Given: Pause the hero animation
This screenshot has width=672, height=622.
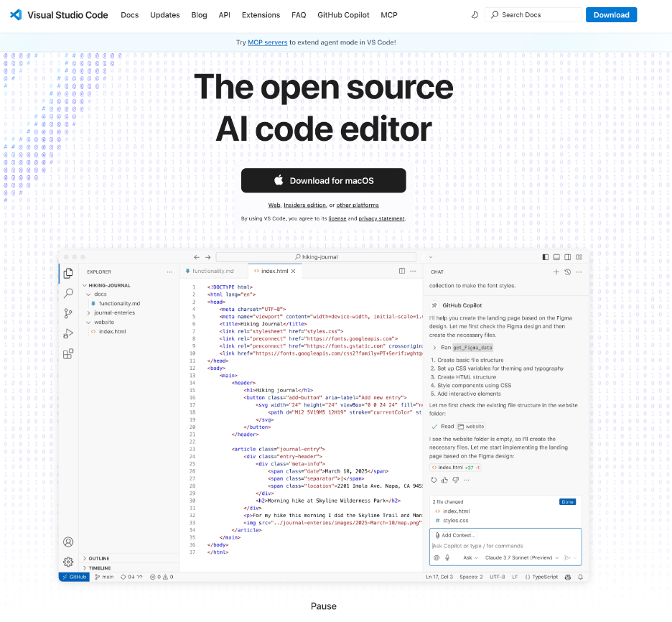Looking at the screenshot, I should (x=324, y=606).
